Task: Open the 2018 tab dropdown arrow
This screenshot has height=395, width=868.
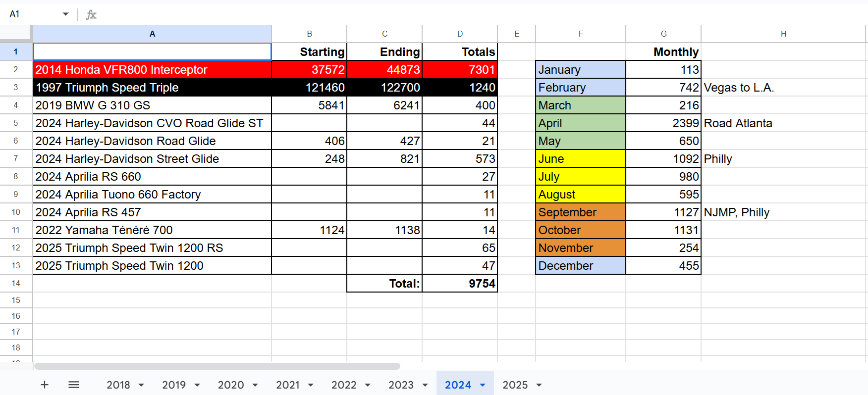Action: tap(141, 385)
